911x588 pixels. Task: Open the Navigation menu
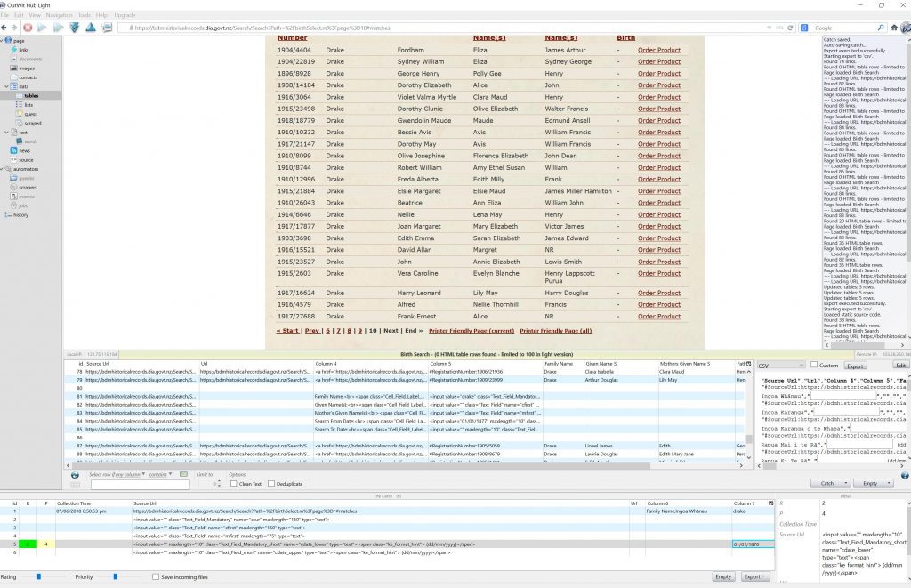coord(59,15)
